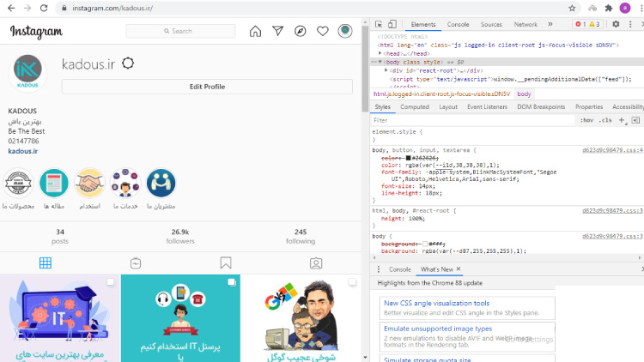The width and height of the screenshot is (644, 362).
Task: Activate DevTools inspect element picker
Action: (x=380, y=25)
